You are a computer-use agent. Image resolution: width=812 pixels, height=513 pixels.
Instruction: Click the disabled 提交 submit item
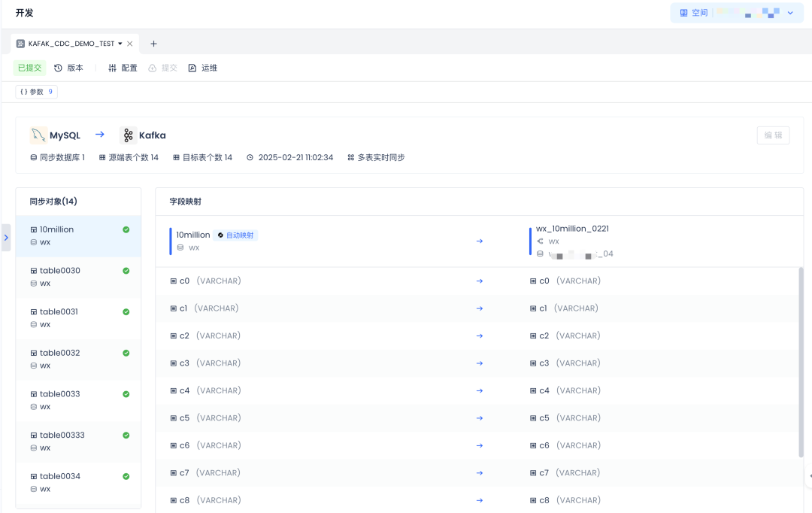[162, 68]
